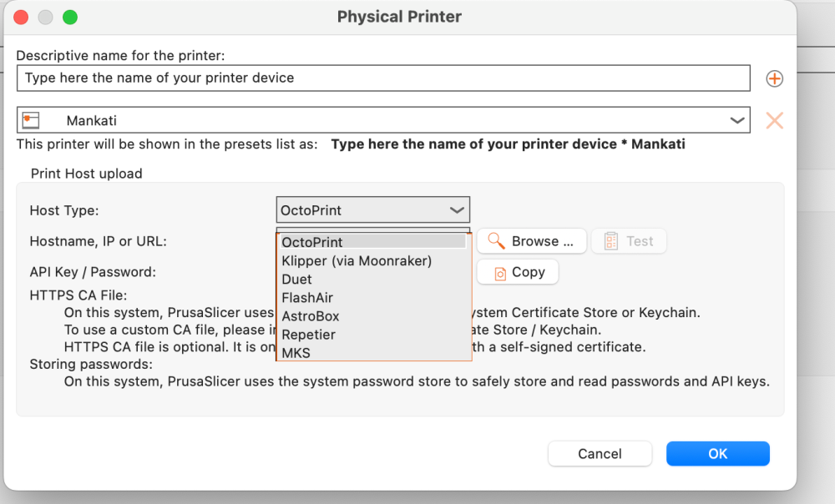Click the orange plus add-preset icon
Image resolution: width=835 pixels, height=504 pixels.
click(x=775, y=78)
